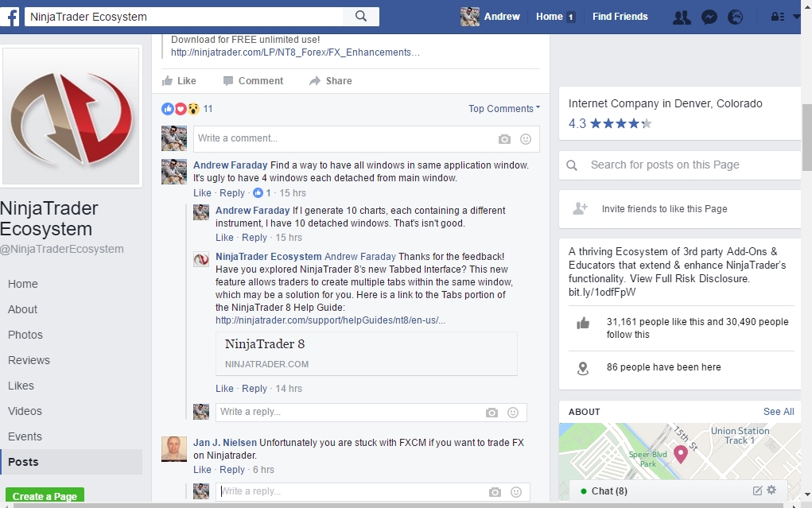Expand the account menu arrow in top bar
Viewport: 812px width, 508px height.
[796, 17]
